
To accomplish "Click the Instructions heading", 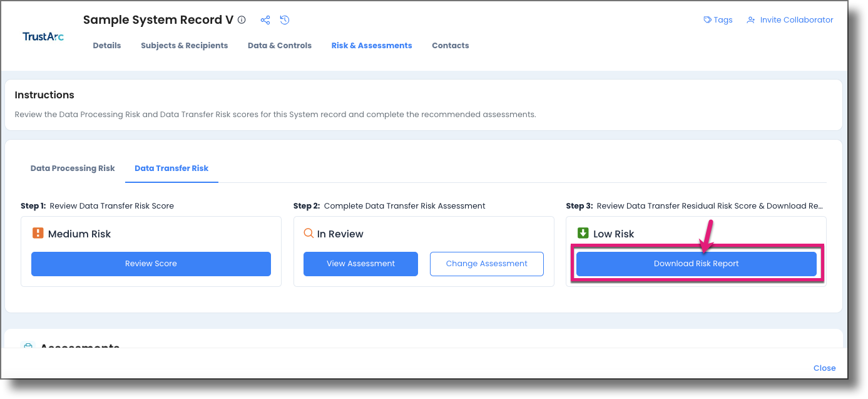I will (x=44, y=95).
